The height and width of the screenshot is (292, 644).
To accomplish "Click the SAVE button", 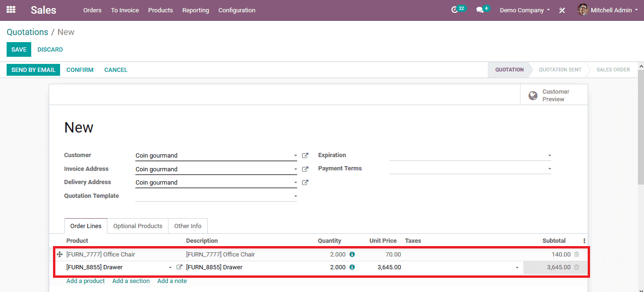I will (19, 49).
